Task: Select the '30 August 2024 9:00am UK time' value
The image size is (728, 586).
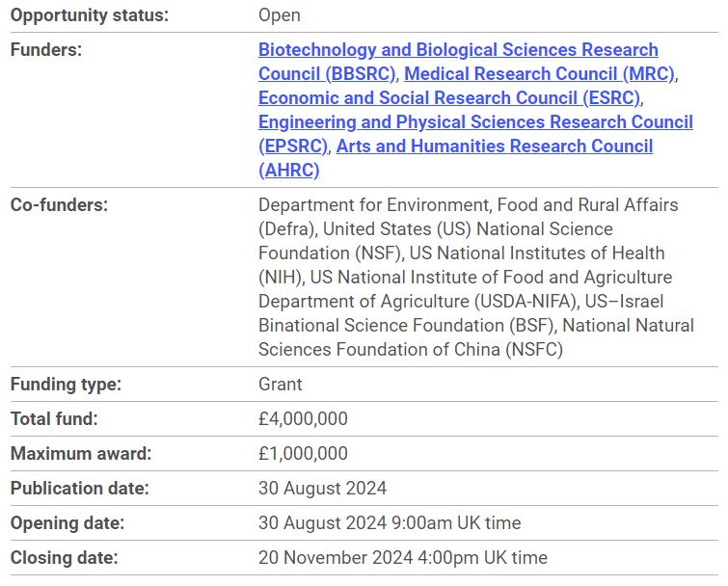Action: pos(390,523)
